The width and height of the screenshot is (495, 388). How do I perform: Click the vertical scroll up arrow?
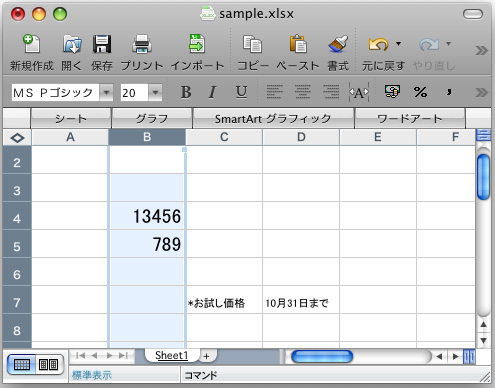pos(483,324)
